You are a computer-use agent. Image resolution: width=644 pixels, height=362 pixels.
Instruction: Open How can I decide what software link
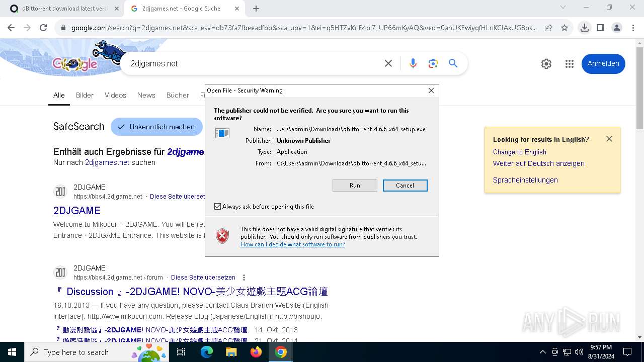[x=293, y=244]
